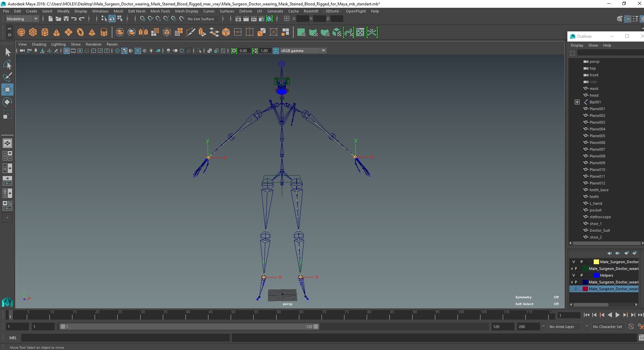The image size is (644, 350).
Task: Click the New Scene icon
Action: [x=50, y=19]
